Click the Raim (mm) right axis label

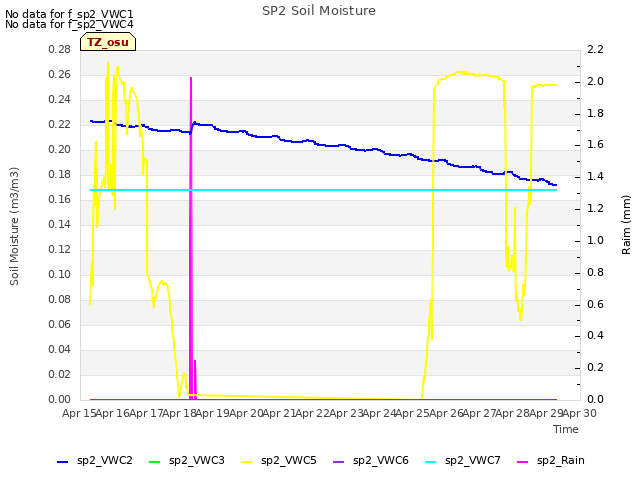[626, 225]
